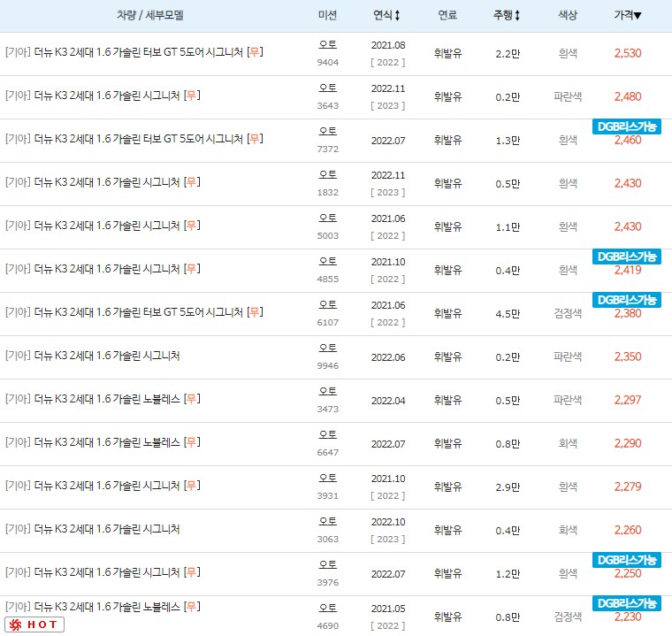Click the 오토 label above number 9404
The height and width of the screenshot is (636, 672).
point(327,44)
